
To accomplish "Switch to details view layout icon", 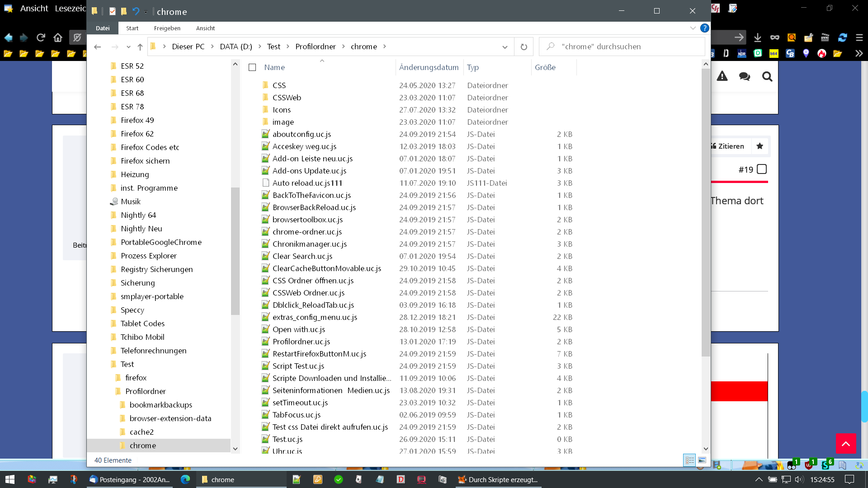I will [x=689, y=460].
